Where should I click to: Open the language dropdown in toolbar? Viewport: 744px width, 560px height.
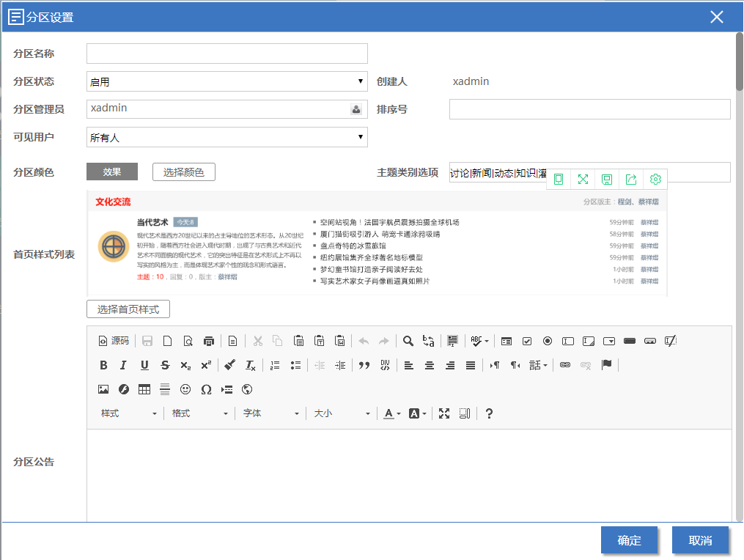coord(538,365)
